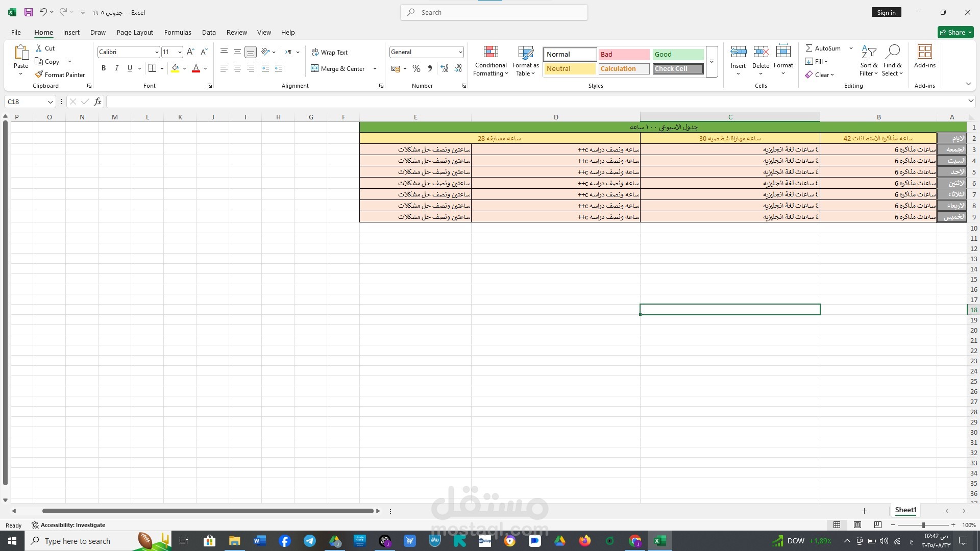Click the Find & Select magnifier
Image resolution: width=980 pixels, height=551 pixels.
click(892, 52)
